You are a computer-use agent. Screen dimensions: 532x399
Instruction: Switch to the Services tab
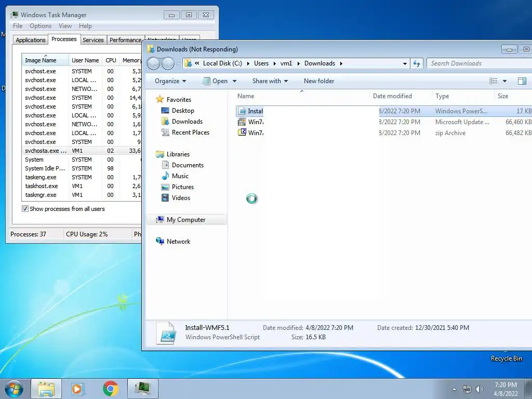click(x=94, y=40)
